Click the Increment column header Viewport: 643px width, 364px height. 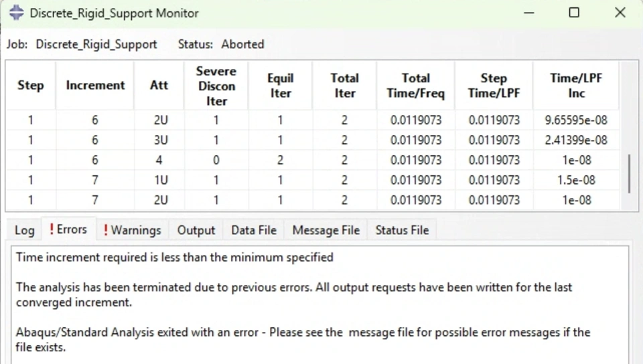click(x=95, y=86)
